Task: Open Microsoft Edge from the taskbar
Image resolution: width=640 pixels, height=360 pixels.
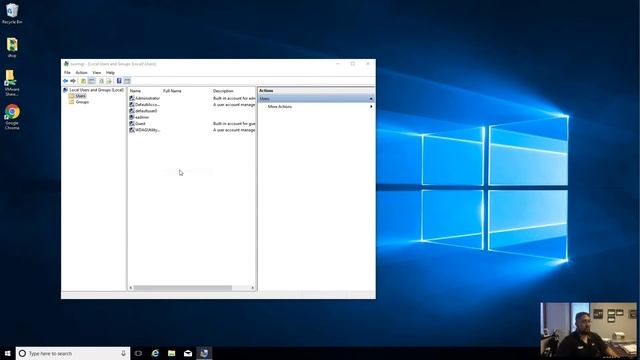Action: tap(155, 353)
